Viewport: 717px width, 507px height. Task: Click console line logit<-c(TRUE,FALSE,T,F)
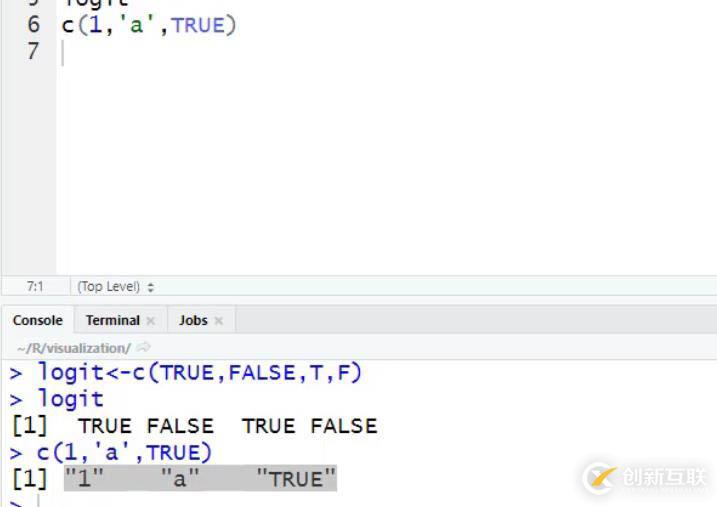pos(199,373)
